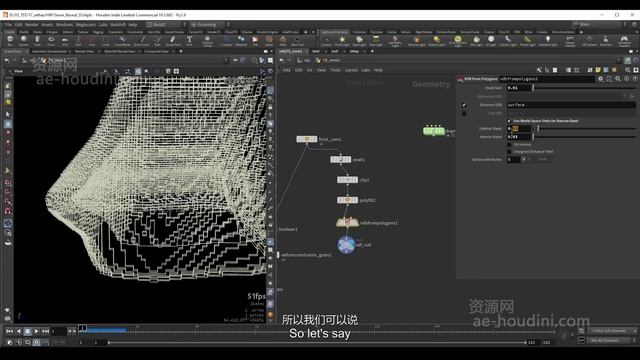Image resolution: width=640 pixels, height=360 pixels.
Task: Toggle the Fog VDB checkbox
Action: click(x=464, y=113)
